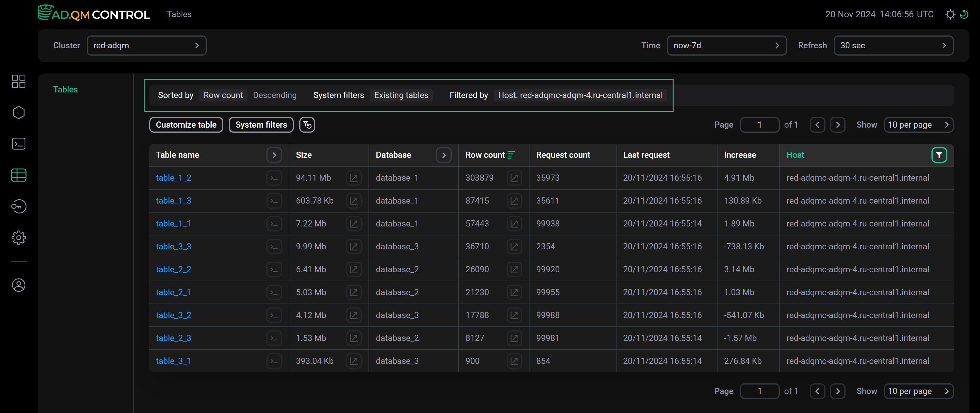The width and height of the screenshot is (980, 413).
Task: Open the SQL console icon in sidebar
Action: point(19,144)
